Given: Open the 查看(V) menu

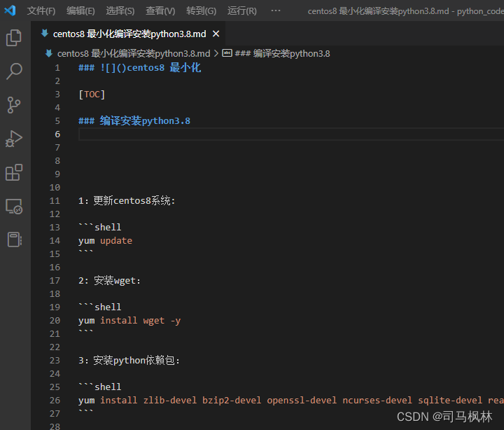Looking at the screenshot, I should pyautogui.click(x=160, y=11).
